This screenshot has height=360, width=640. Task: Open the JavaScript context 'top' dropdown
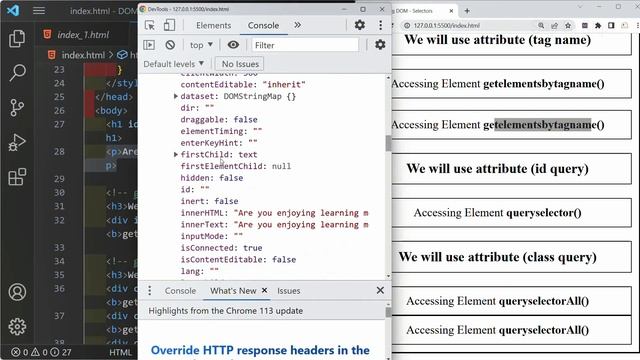coord(201,45)
